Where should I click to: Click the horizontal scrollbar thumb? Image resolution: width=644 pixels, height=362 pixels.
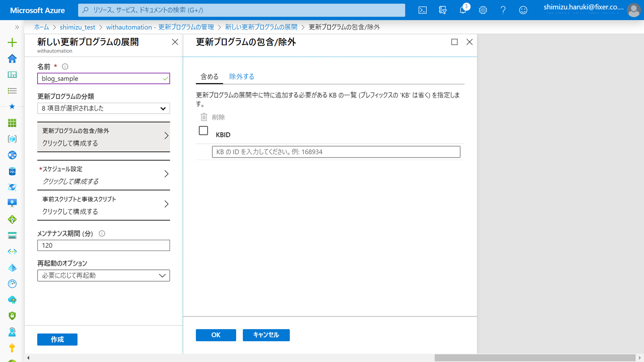(535, 358)
